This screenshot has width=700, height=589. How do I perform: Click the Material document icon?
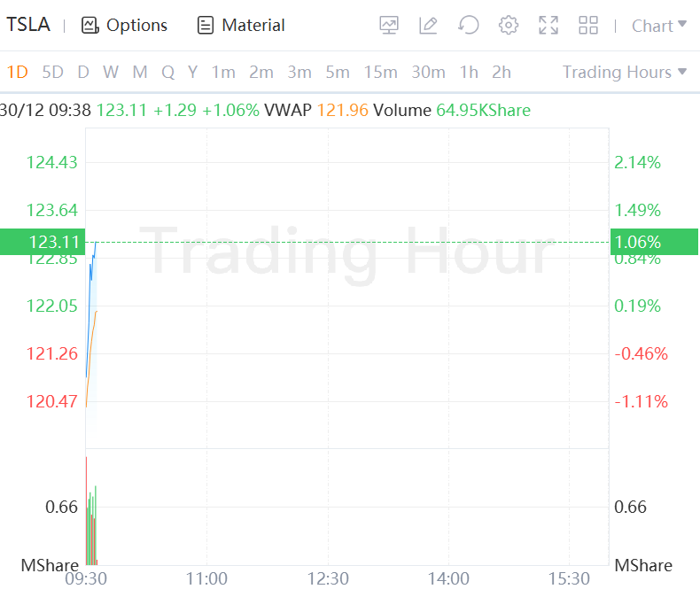click(206, 26)
